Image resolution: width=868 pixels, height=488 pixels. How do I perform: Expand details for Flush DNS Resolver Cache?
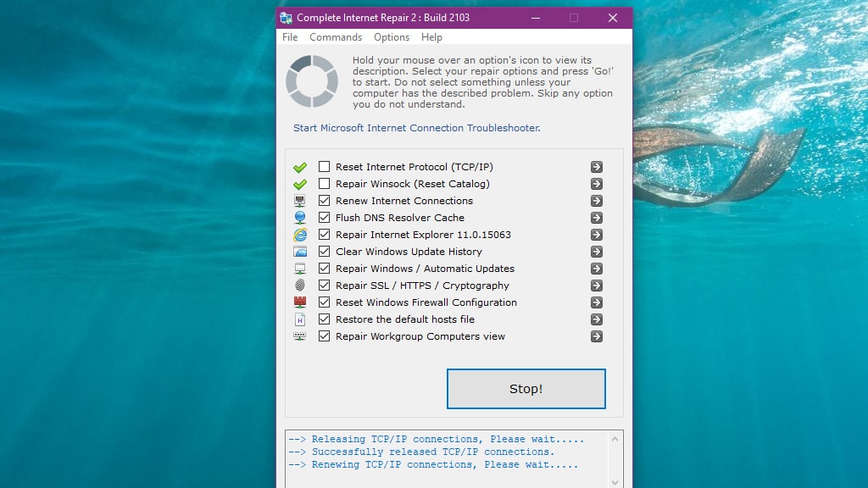596,218
